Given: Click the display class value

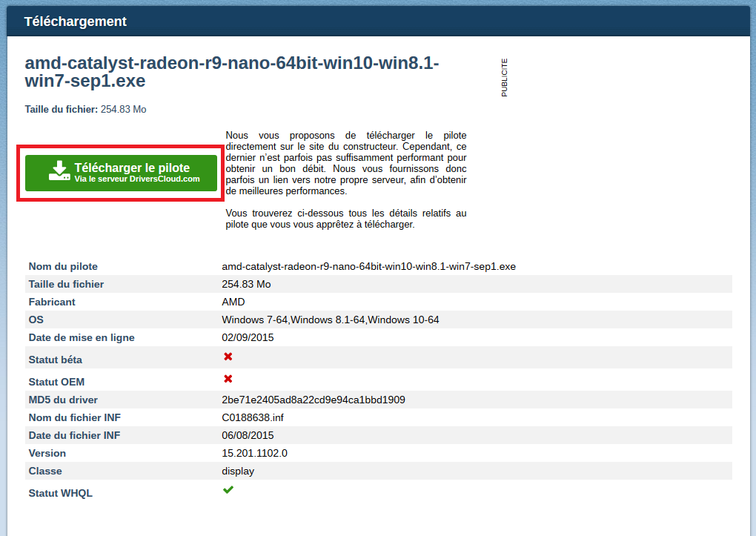Looking at the screenshot, I should pyautogui.click(x=238, y=471).
